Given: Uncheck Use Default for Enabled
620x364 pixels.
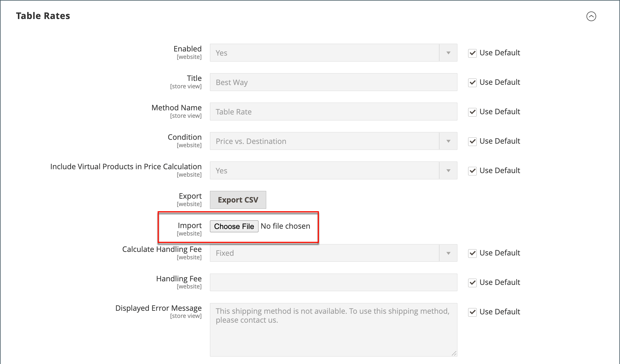Looking at the screenshot, I should 472,53.
